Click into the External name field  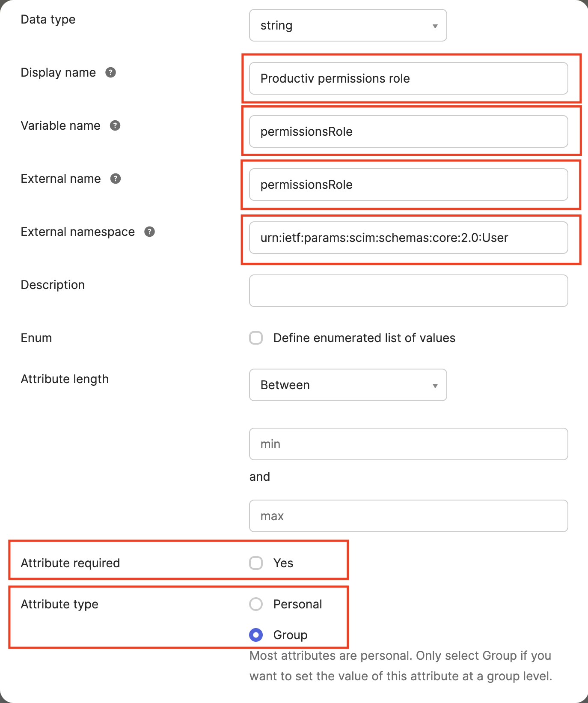coord(408,185)
